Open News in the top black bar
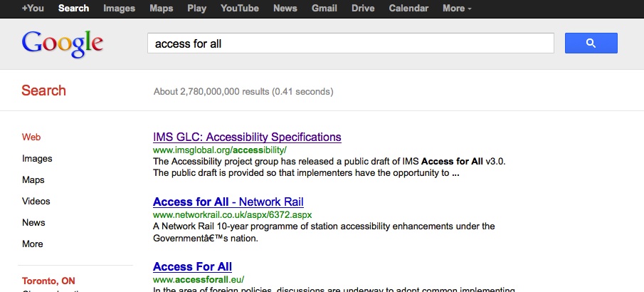644x292 pixels. point(285,9)
